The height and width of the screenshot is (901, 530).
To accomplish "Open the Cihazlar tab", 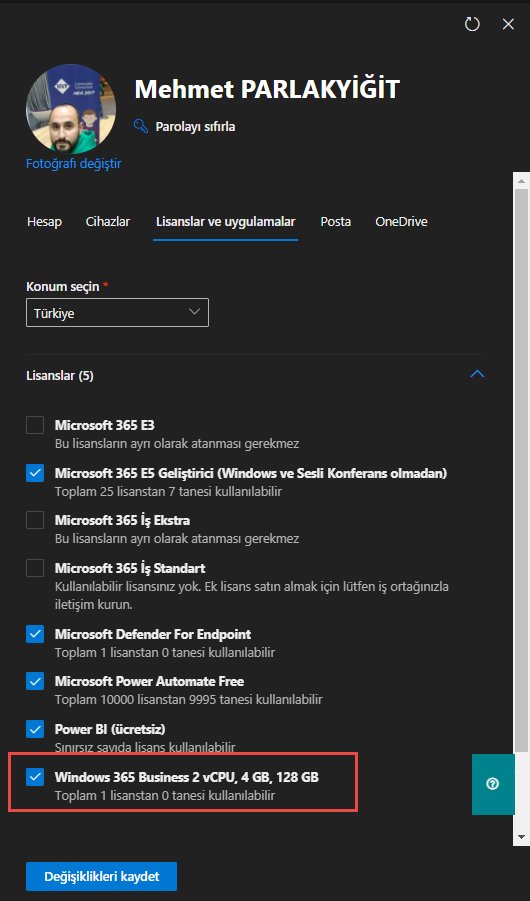I will 107,222.
